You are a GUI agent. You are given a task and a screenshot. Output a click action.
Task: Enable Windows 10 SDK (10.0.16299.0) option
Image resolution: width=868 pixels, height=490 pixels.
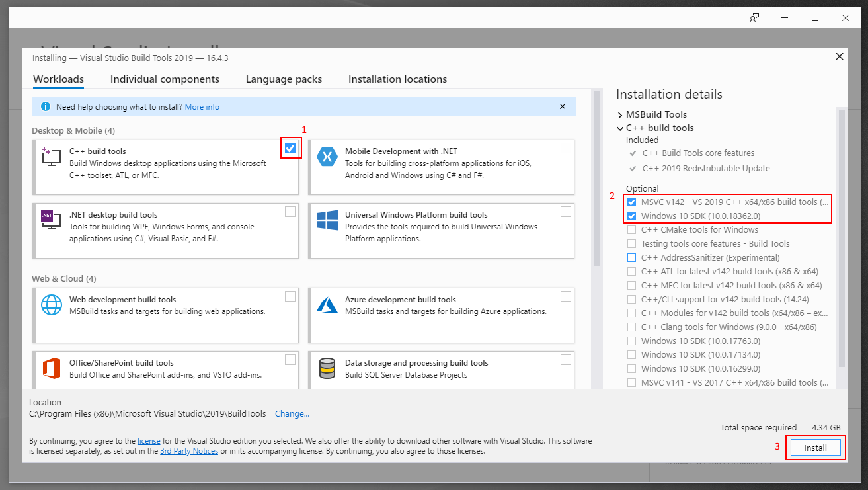coord(632,369)
